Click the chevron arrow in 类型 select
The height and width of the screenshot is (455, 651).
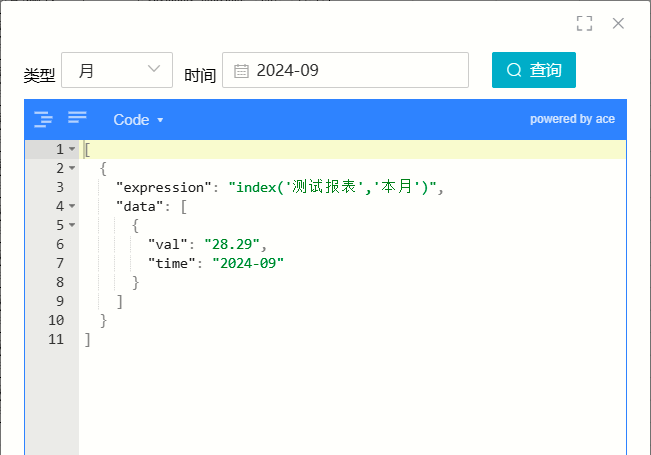(x=154, y=69)
